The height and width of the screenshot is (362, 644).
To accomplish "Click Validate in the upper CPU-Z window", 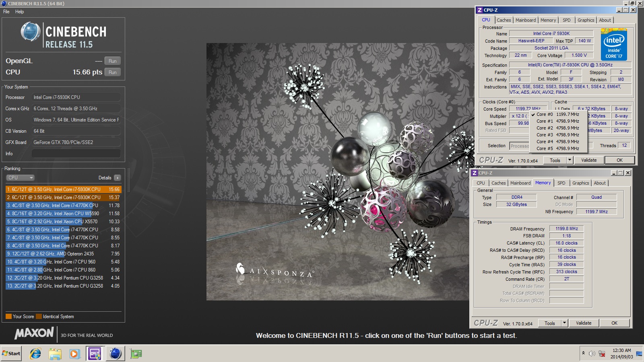I will tap(589, 160).
